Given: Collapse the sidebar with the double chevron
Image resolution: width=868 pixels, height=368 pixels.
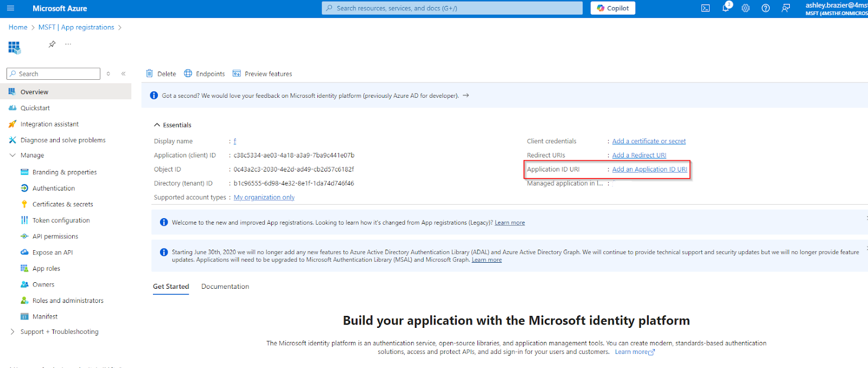Looking at the screenshot, I should pyautogui.click(x=124, y=74).
